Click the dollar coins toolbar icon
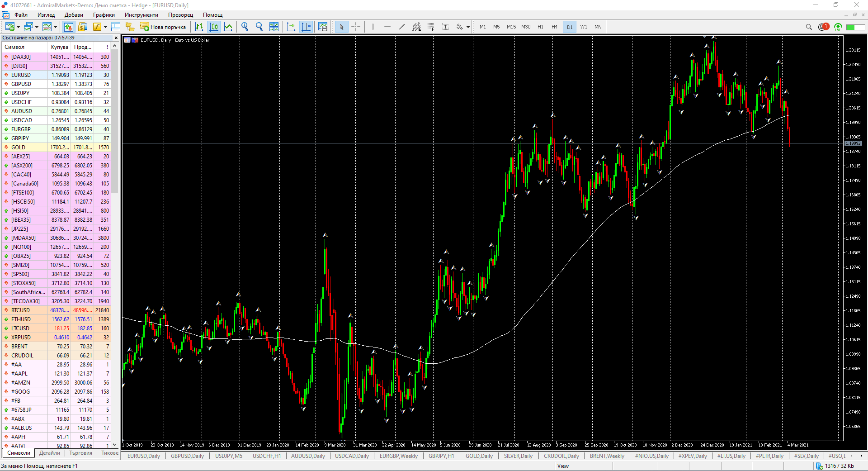Screen dimensions: 868x471 click(x=83, y=27)
